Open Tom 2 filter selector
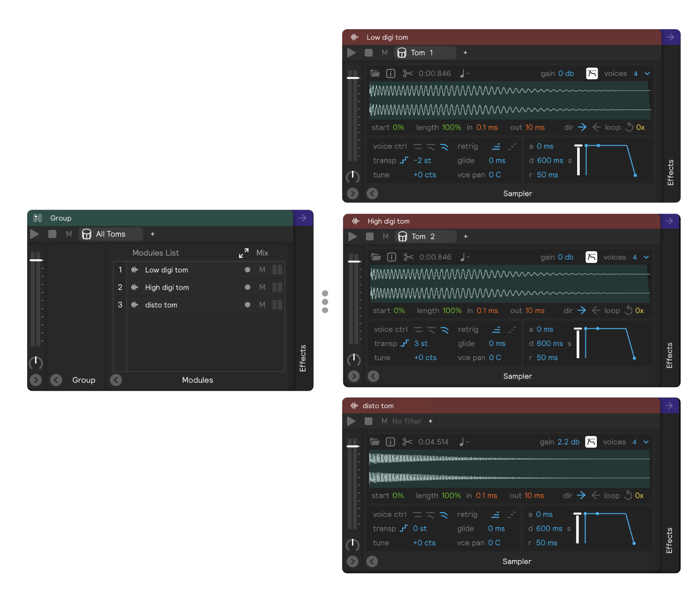The width and height of the screenshot is (700, 601). coord(426,237)
